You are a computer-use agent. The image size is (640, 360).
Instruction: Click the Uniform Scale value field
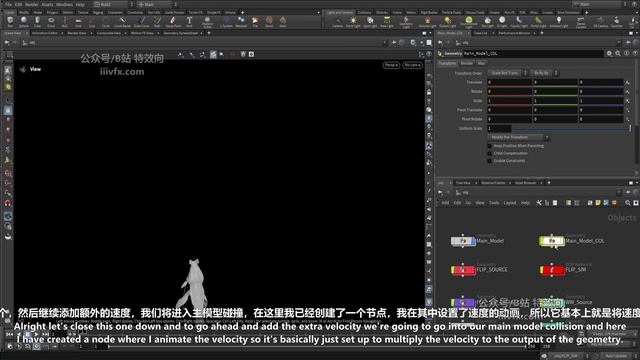tap(499, 129)
